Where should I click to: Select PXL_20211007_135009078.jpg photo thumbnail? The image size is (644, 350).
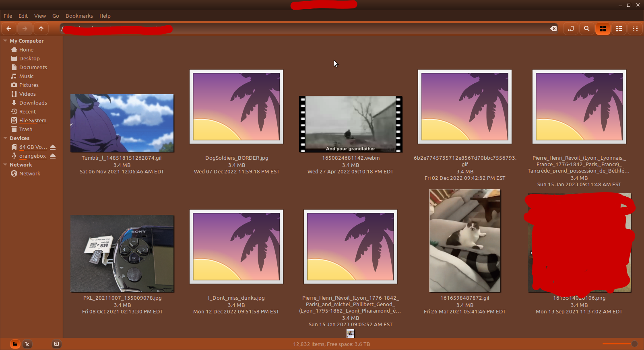tap(122, 253)
